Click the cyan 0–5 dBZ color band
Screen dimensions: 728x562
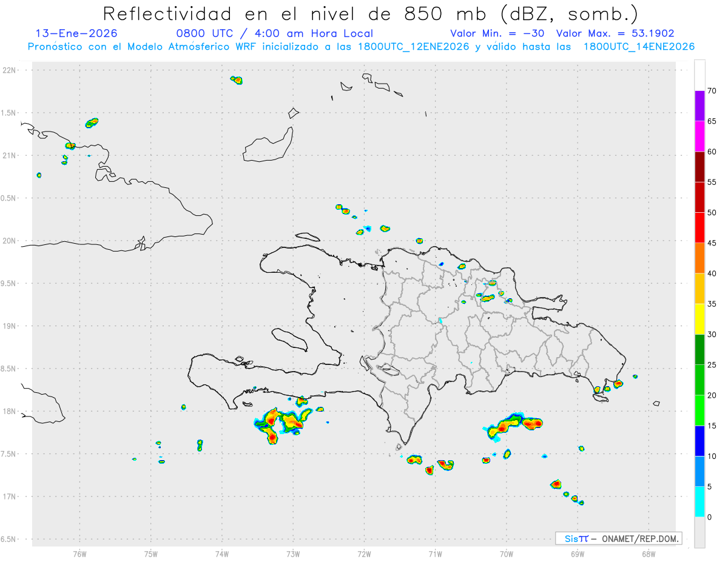click(x=699, y=502)
